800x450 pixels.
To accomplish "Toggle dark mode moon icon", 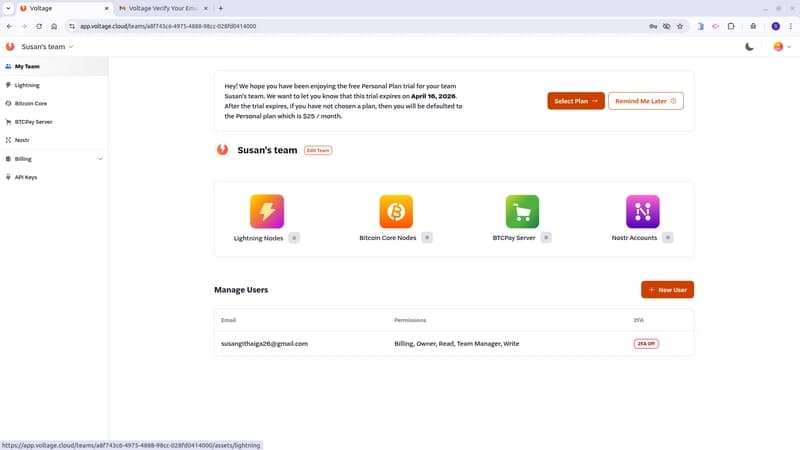I will pos(750,47).
